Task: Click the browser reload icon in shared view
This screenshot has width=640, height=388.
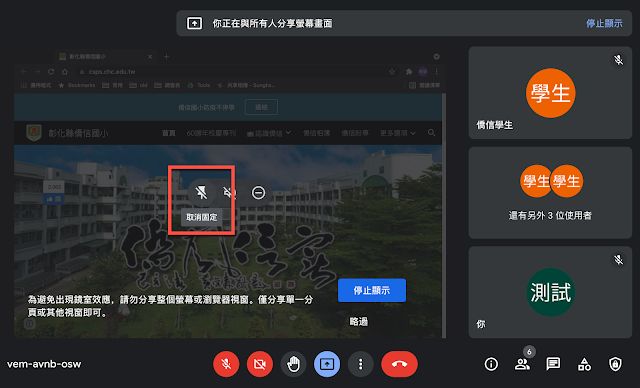Action: click(51, 72)
